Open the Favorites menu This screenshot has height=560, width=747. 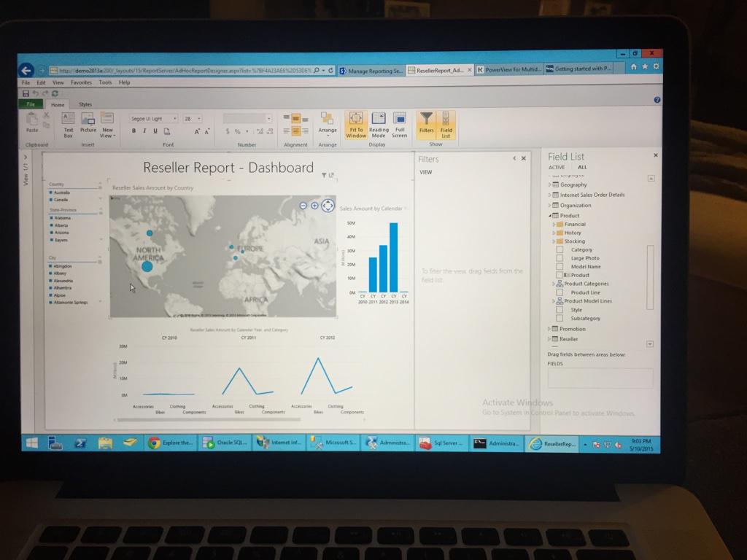coord(81,82)
